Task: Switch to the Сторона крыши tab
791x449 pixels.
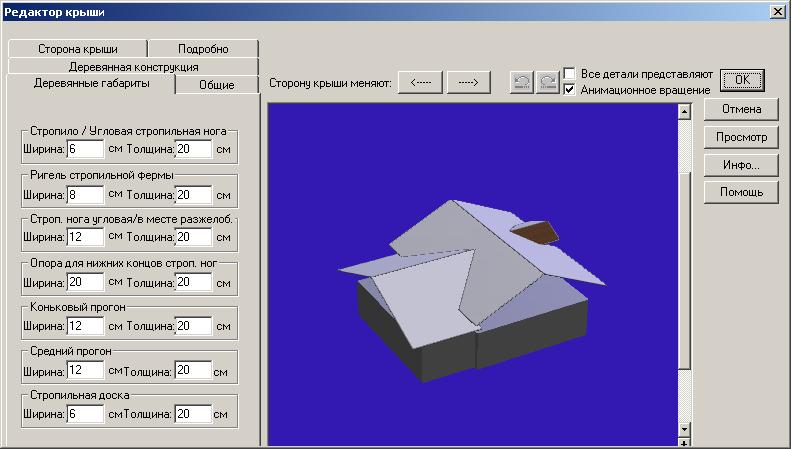Action: [78, 49]
